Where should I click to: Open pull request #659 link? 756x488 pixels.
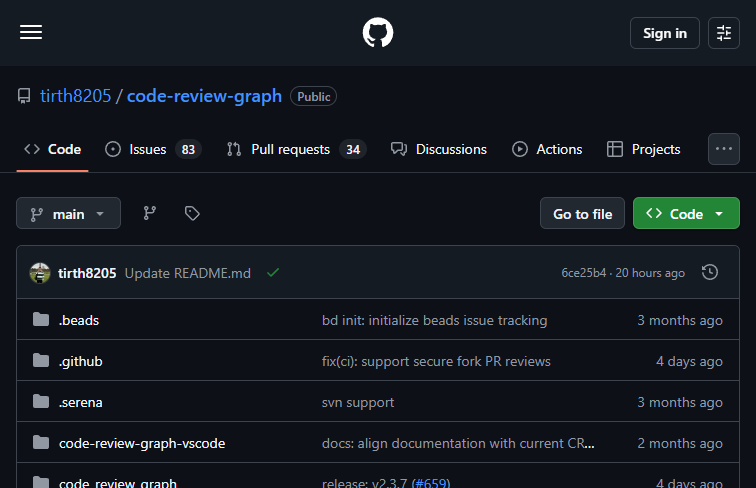tap(432, 482)
